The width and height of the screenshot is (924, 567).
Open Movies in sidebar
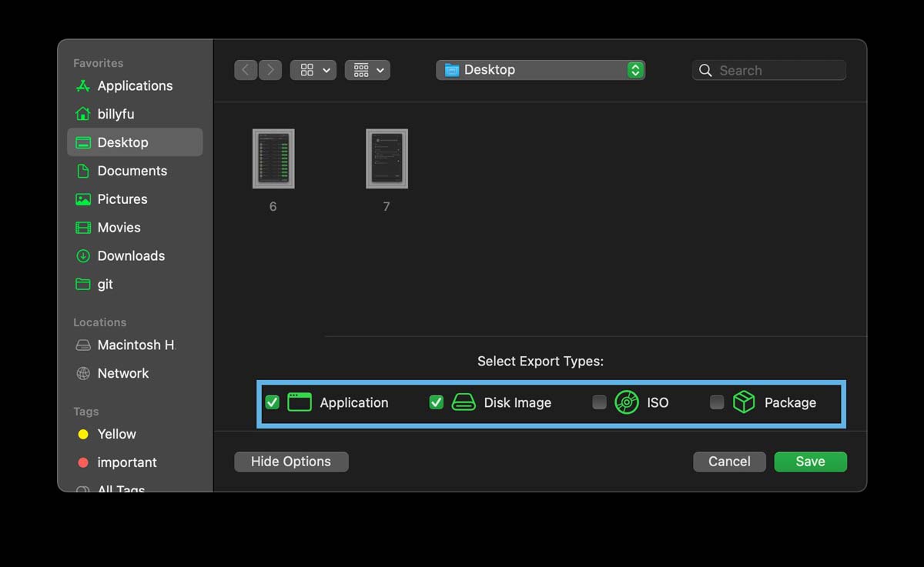[135, 228]
